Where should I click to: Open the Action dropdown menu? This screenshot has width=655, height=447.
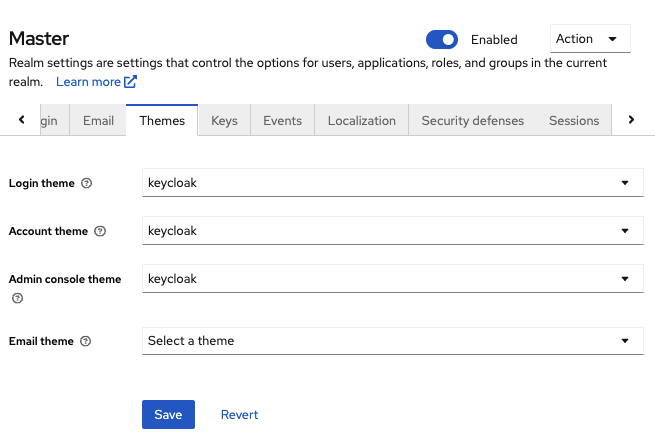tap(590, 39)
